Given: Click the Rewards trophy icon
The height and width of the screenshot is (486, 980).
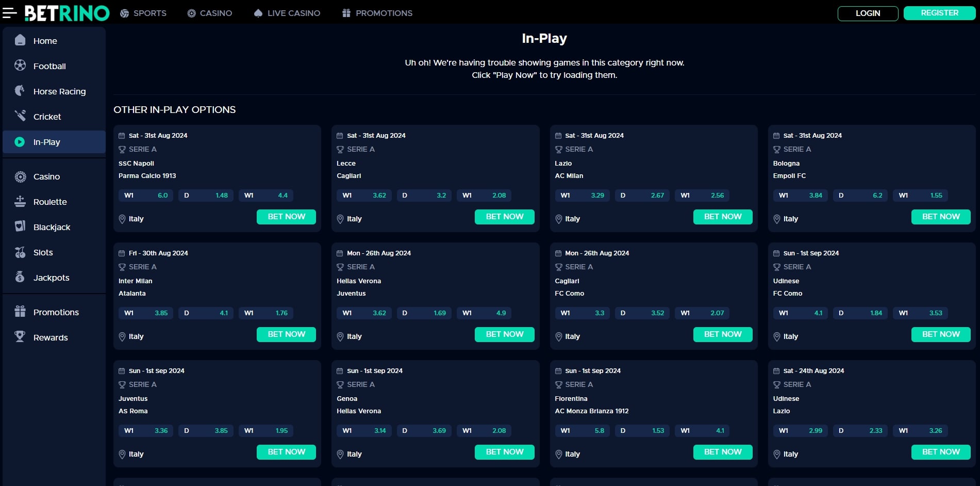Looking at the screenshot, I should coord(20,337).
